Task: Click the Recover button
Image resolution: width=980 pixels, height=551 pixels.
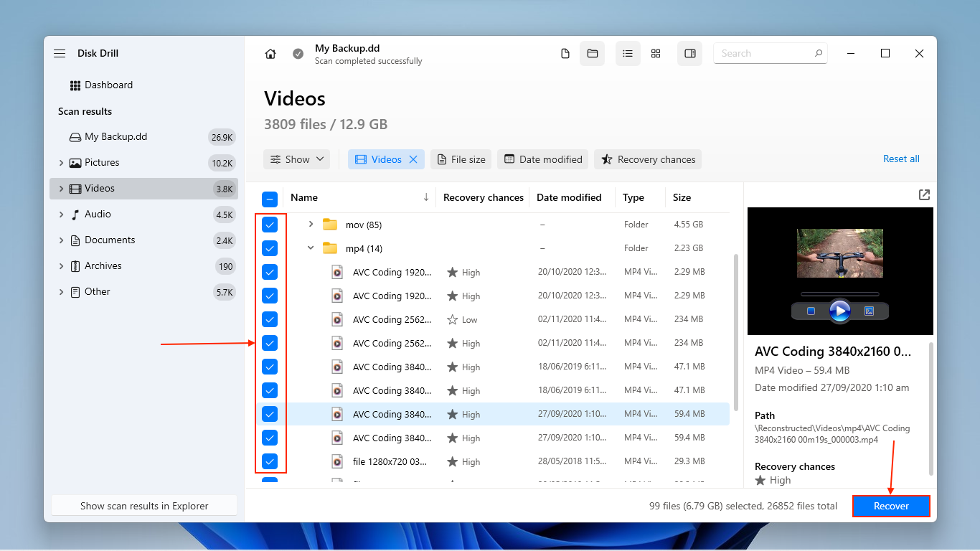Action: pyautogui.click(x=891, y=506)
